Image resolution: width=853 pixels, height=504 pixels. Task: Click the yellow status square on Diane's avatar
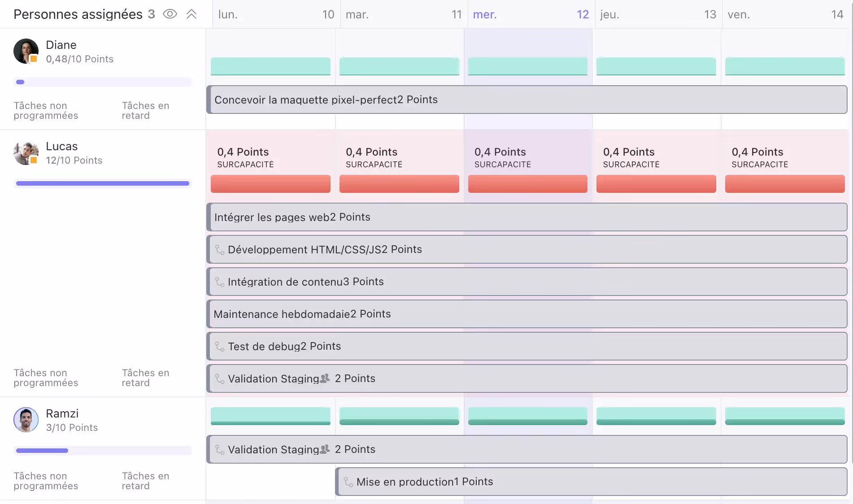pos(33,59)
